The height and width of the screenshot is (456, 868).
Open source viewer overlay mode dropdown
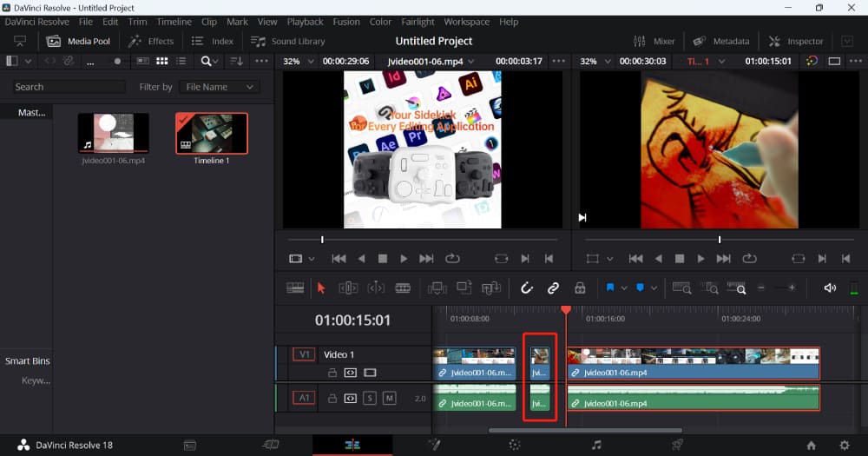click(312, 259)
